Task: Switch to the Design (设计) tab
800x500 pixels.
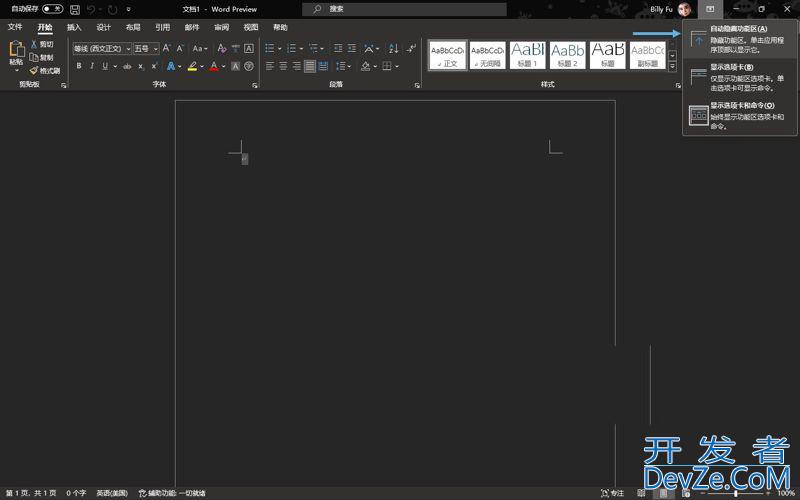Action: [x=104, y=27]
